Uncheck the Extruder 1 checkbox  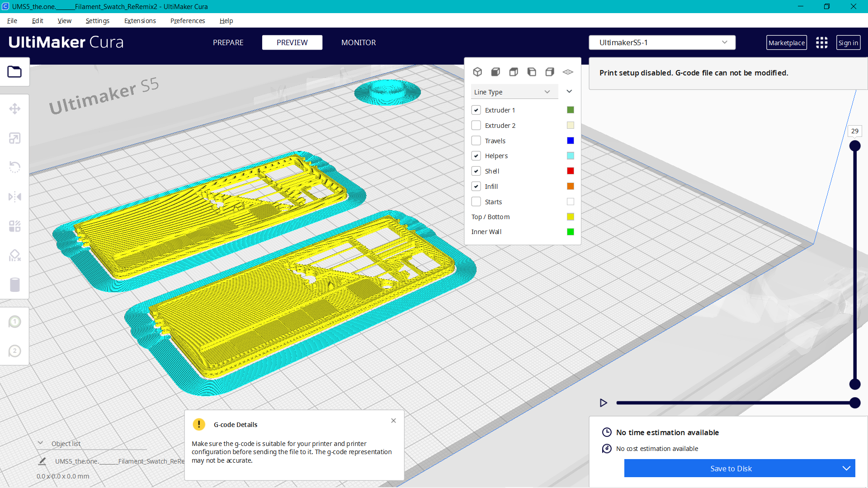point(476,110)
